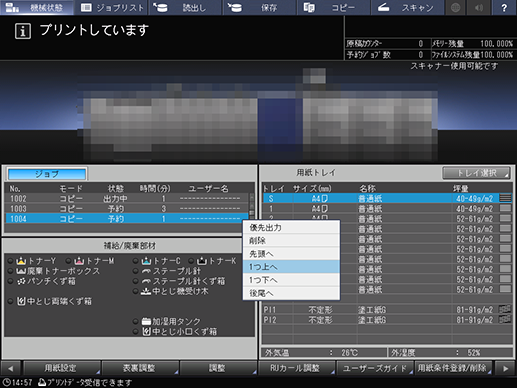517x388 pixels.
Task: Switch to the ジョブリスト tab
Action: point(112,8)
